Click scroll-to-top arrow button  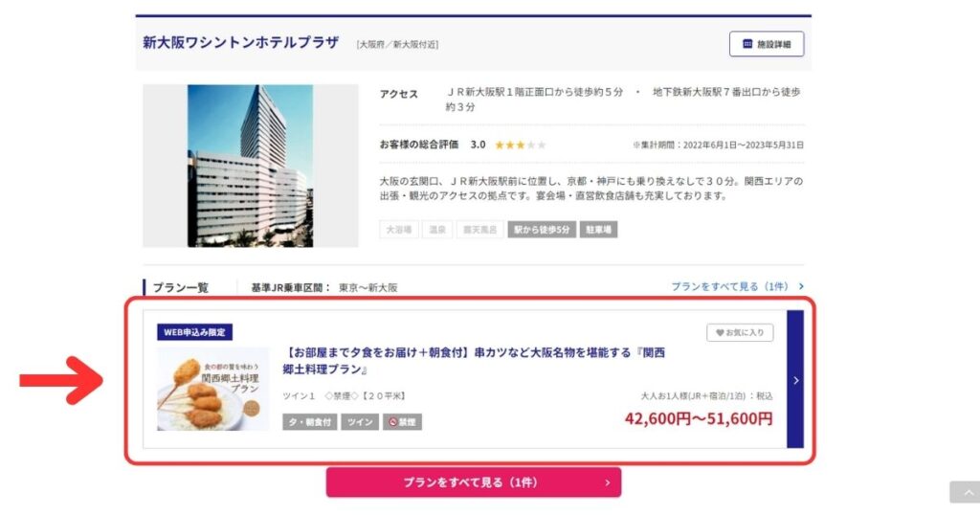967,492
